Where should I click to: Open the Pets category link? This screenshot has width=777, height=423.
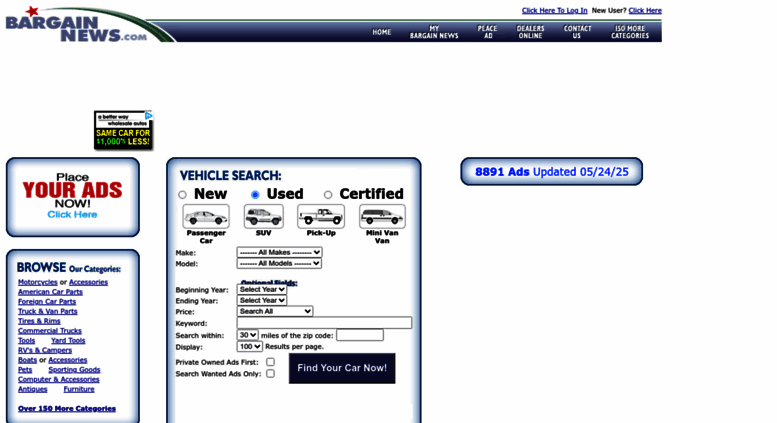click(x=25, y=370)
